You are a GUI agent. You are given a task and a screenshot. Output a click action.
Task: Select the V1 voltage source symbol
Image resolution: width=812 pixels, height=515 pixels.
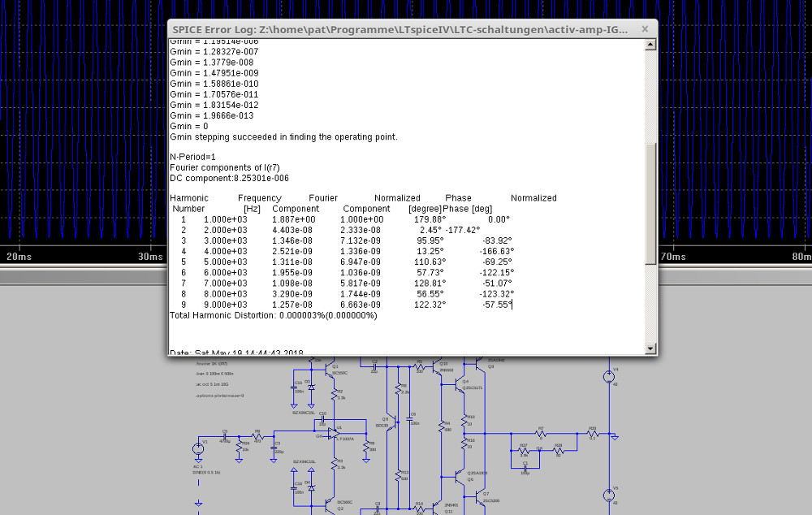click(198, 448)
